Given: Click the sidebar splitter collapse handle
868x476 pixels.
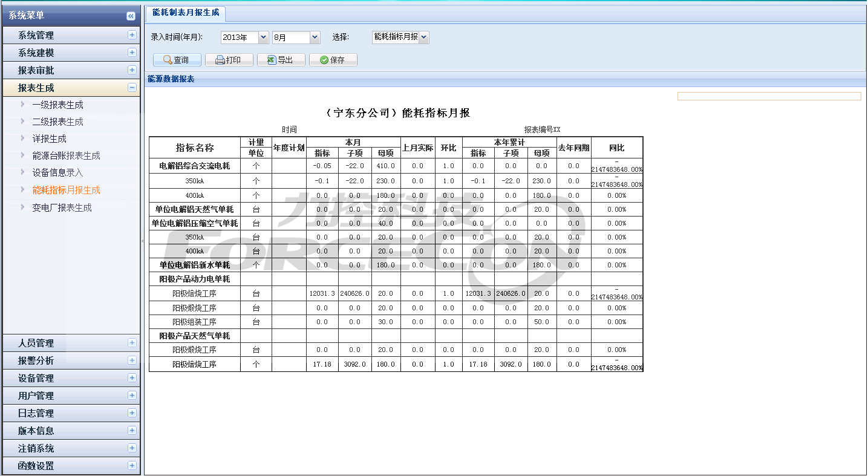Looking at the screenshot, I should pyautogui.click(x=142, y=241).
